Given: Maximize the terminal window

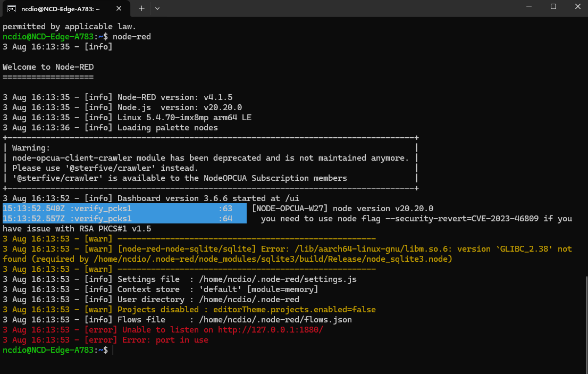Looking at the screenshot, I should coord(553,6).
